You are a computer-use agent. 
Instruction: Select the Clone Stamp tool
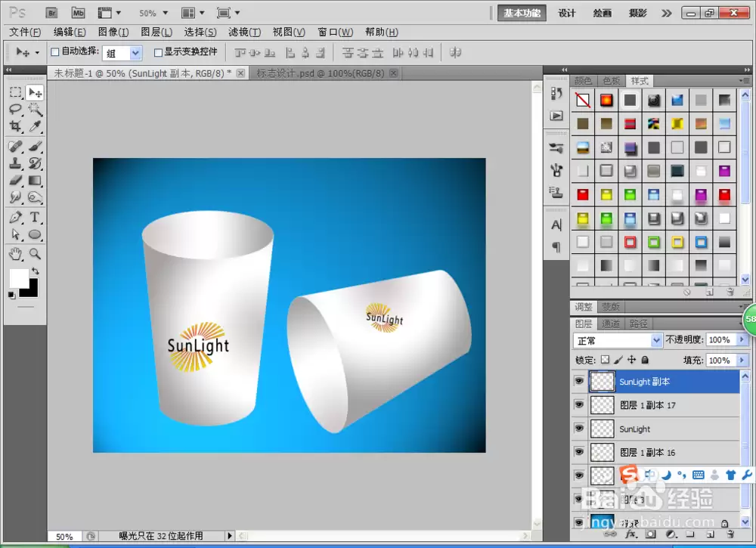(x=15, y=163)
